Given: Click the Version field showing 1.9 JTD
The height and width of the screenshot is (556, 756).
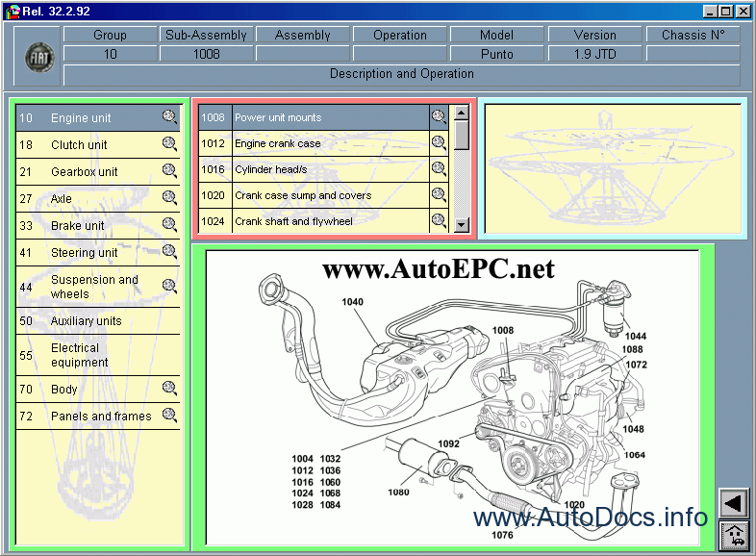Looking at the screenshot, I should pyautogui.click(x=595, y=54).
